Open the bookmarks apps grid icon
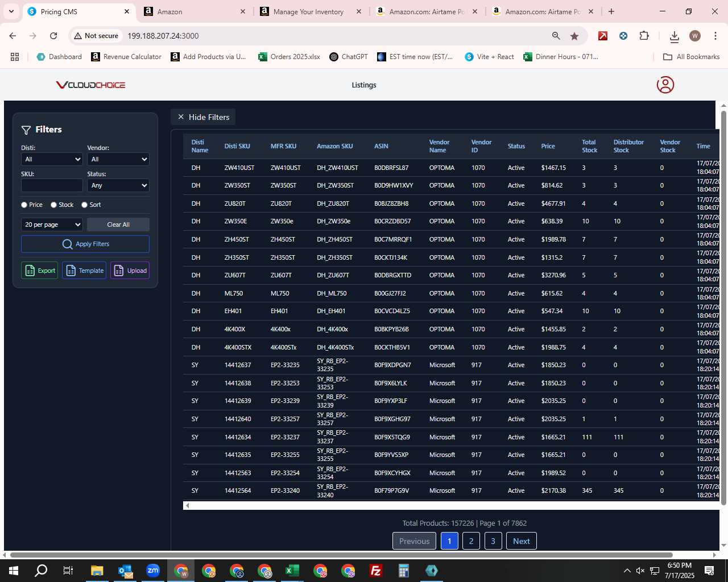This screenshot has height=582, width=728. [x=15, y=57]
